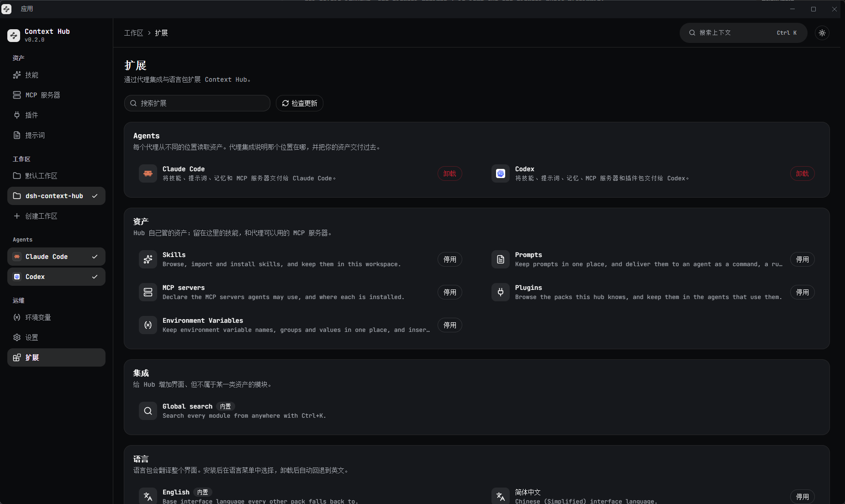This screenshot has width=845, height=504.
Task: Open 环境变量 in the sidebar
Action: click(56, 317)
